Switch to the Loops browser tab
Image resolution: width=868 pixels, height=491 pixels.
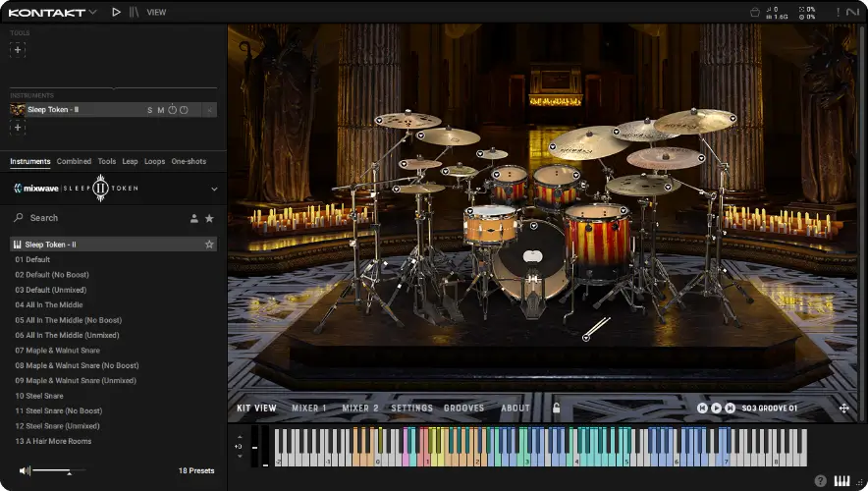(x=154, y=161)
